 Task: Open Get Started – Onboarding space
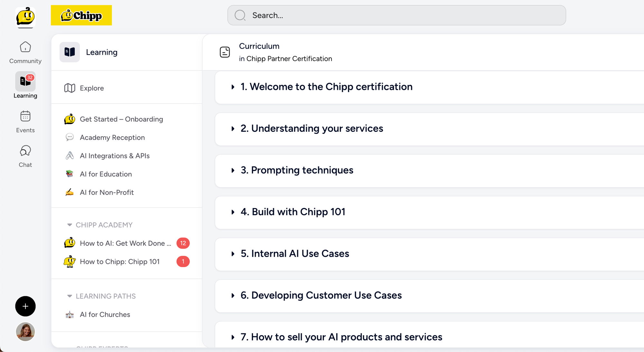pyautogui.click(x=121, y=119)
